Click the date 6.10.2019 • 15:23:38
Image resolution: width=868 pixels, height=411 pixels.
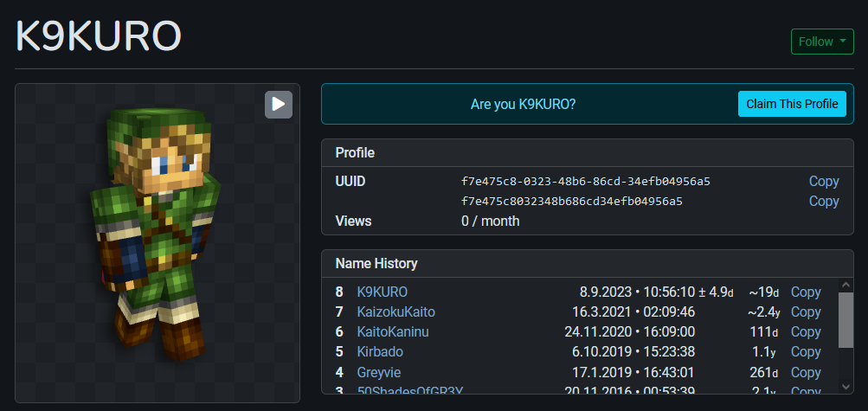[633, 352]
